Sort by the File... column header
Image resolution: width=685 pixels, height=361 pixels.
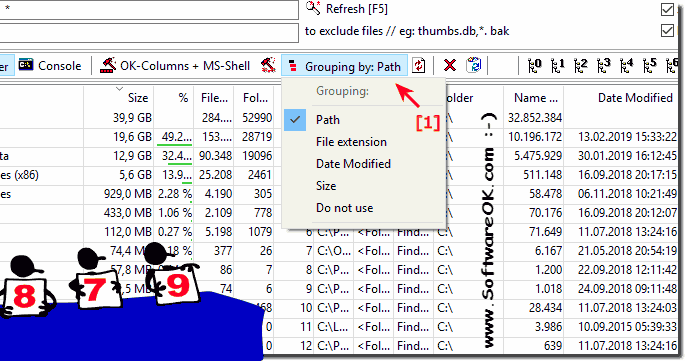coord(214,98)
